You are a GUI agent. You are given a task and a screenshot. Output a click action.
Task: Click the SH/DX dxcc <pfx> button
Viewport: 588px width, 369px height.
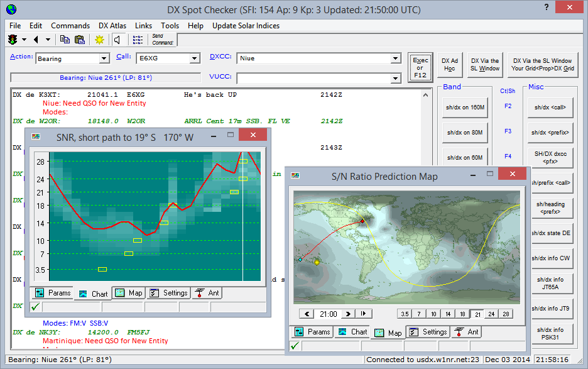[x=550, y=158]
